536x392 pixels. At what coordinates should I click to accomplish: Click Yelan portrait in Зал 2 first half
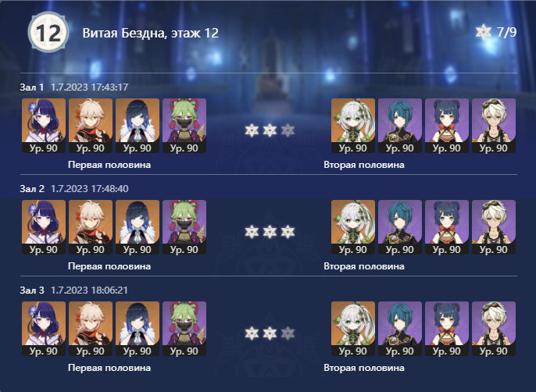pyautogui.click(x=138, y=227)
